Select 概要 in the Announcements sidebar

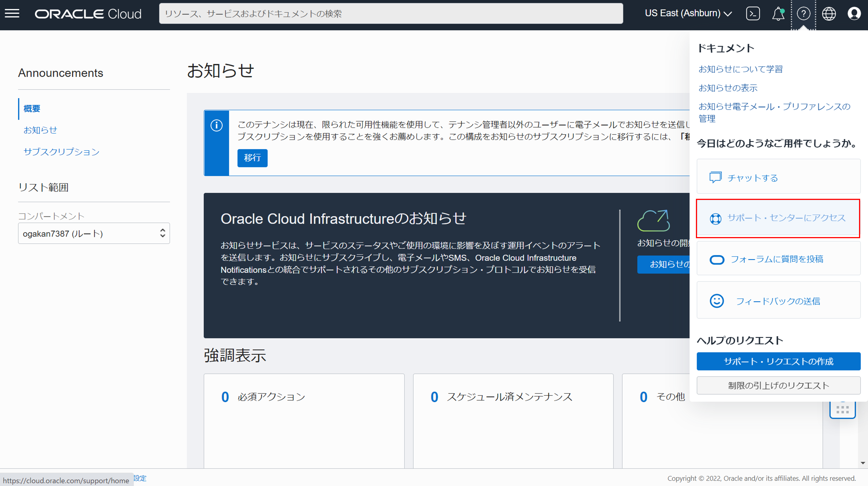32,108
